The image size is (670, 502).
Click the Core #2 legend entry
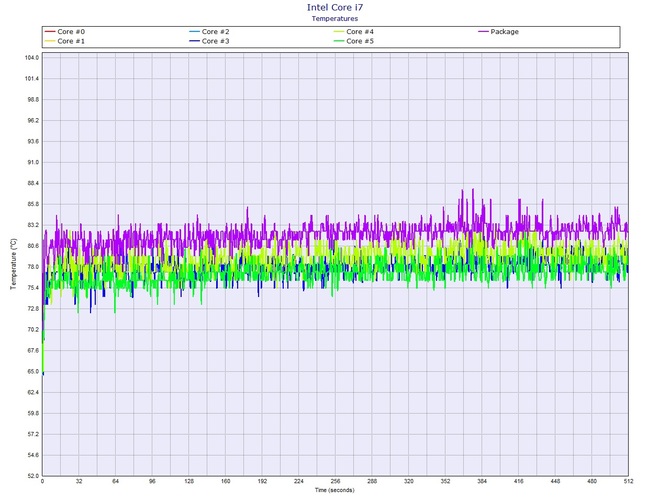(209, 32)
